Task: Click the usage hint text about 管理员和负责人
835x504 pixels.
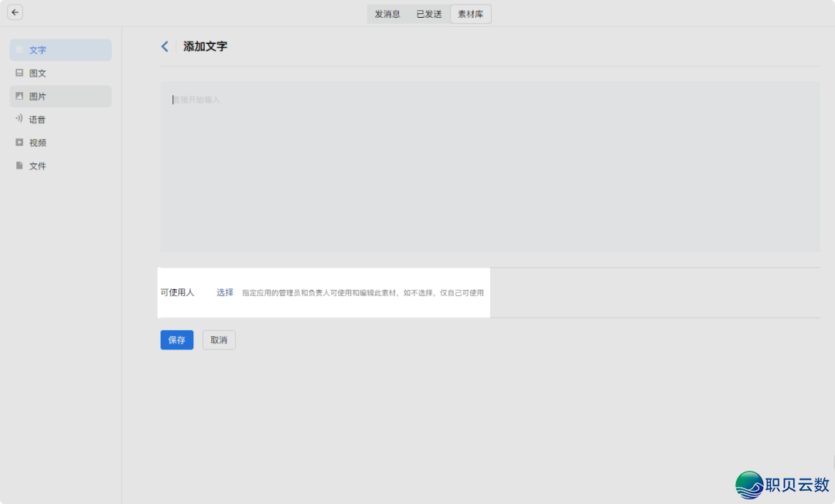Action: tap(363, 292)
